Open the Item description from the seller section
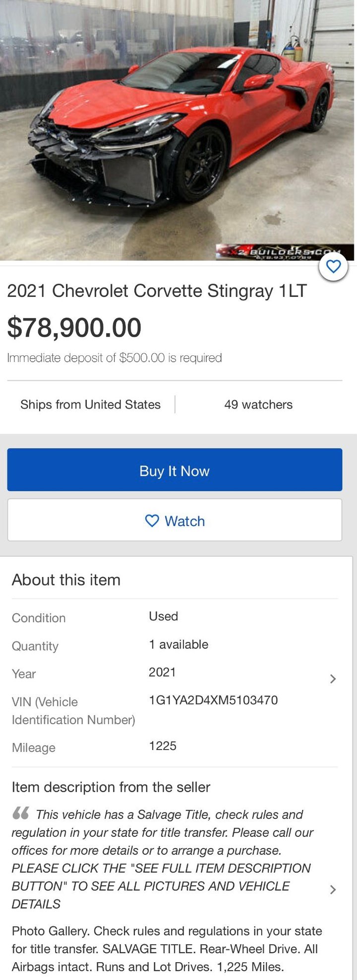The height and width of the screenshot is (980, 357). coord(111,787)
